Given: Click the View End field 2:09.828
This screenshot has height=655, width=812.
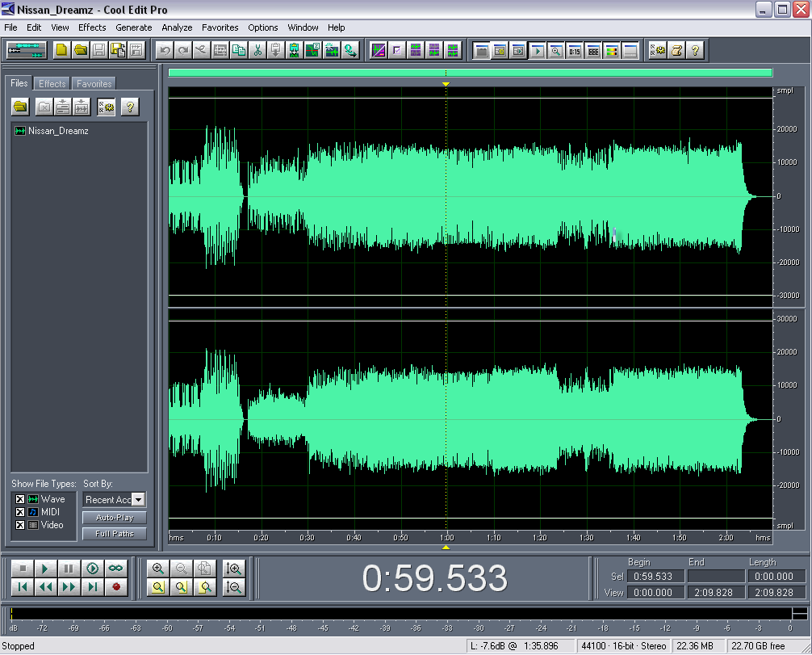Looking at the screenshot, I should 716,592.
